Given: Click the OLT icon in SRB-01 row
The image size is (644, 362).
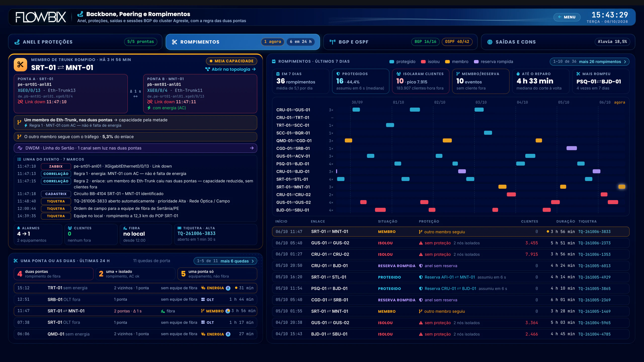Looking at the screenshot, I should [x=203, y=300].
